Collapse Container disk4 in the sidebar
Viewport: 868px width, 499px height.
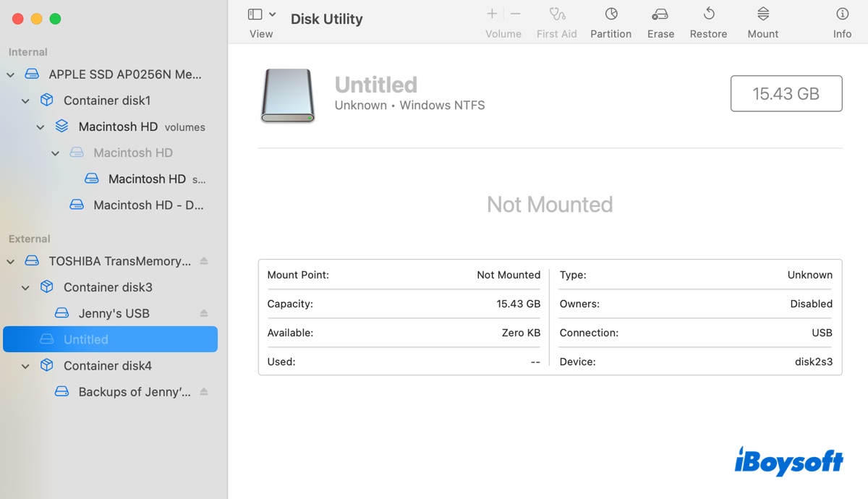coord(25,365)
